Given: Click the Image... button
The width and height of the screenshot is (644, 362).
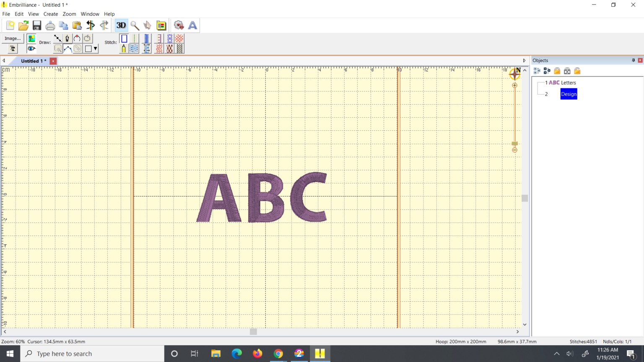Looking at the screenshot, I should pyautogui.click(x=13, y=38).
